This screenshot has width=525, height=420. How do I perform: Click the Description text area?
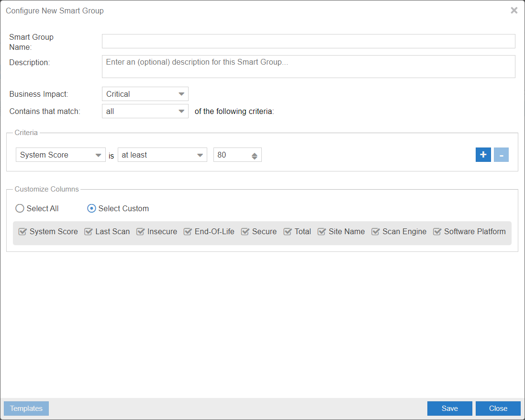click(308, 67)
